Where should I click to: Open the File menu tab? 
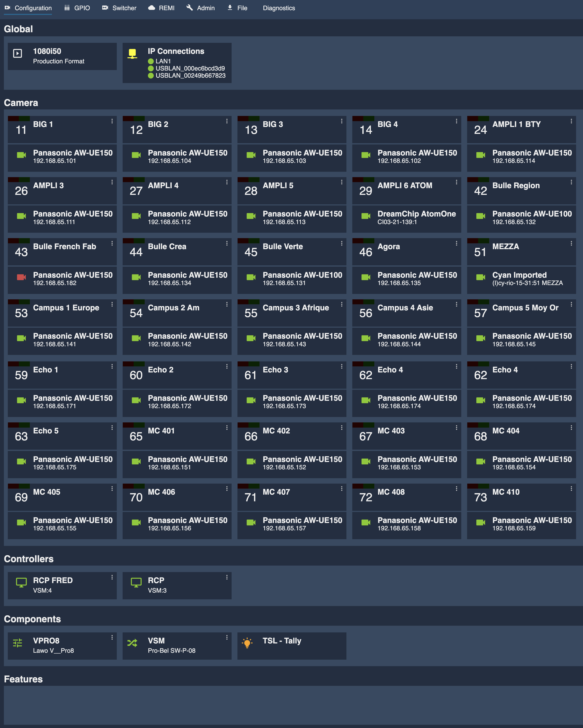pos(237,8)
